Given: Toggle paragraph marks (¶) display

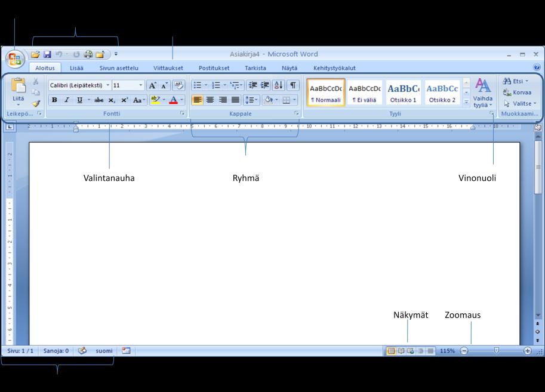Looking at the screenshot, I should [293, 85].
